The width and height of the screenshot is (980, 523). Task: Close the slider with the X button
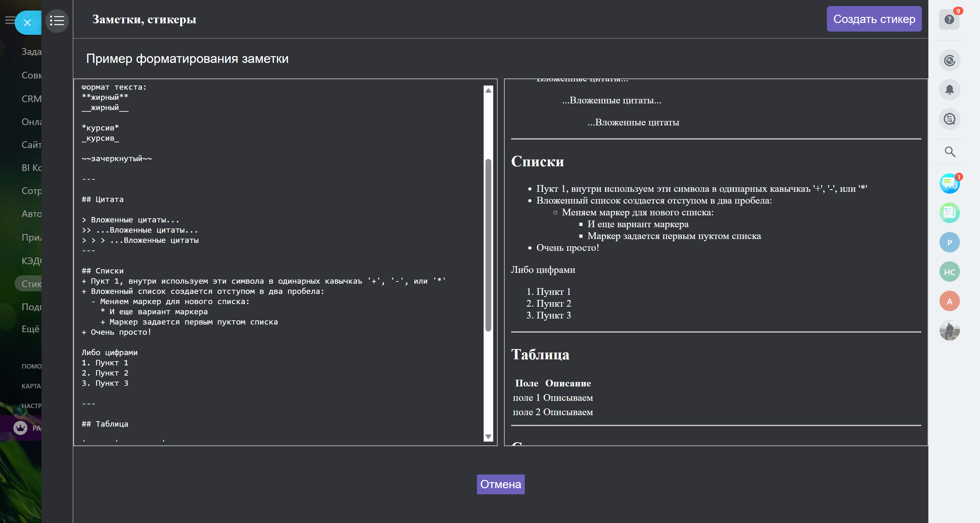[x=27, y=22]
